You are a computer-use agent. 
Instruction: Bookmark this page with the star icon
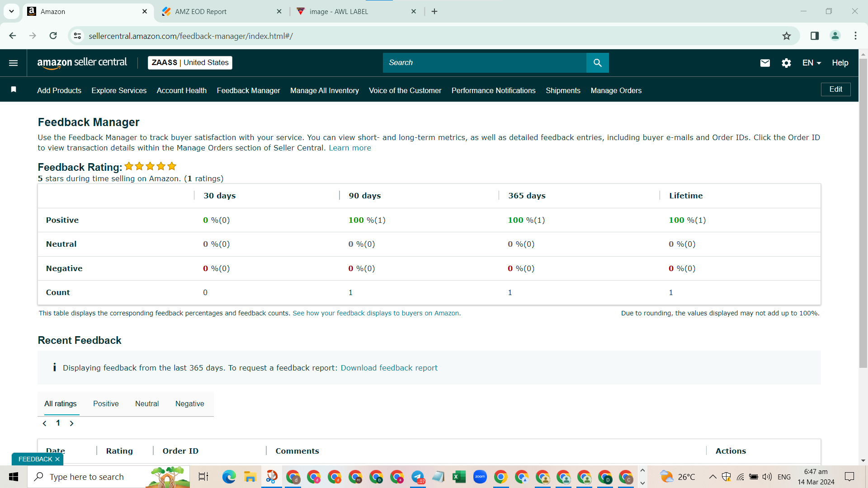(787, 36)
